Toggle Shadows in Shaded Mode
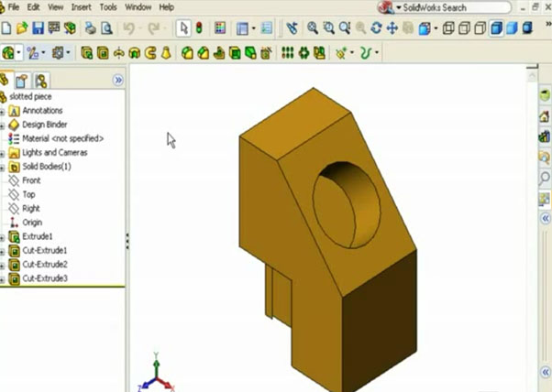The image size is (552, 392). [527, 28]
